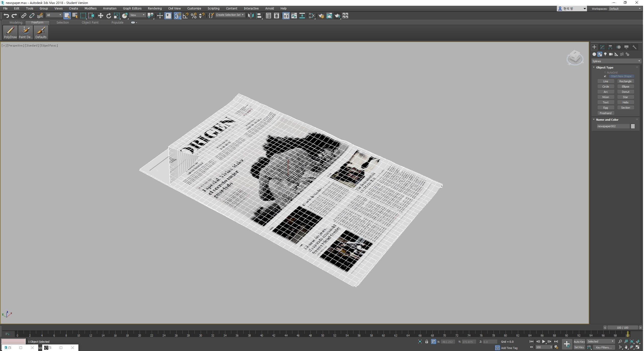Open the Graph Editors menu

(132, 9)
